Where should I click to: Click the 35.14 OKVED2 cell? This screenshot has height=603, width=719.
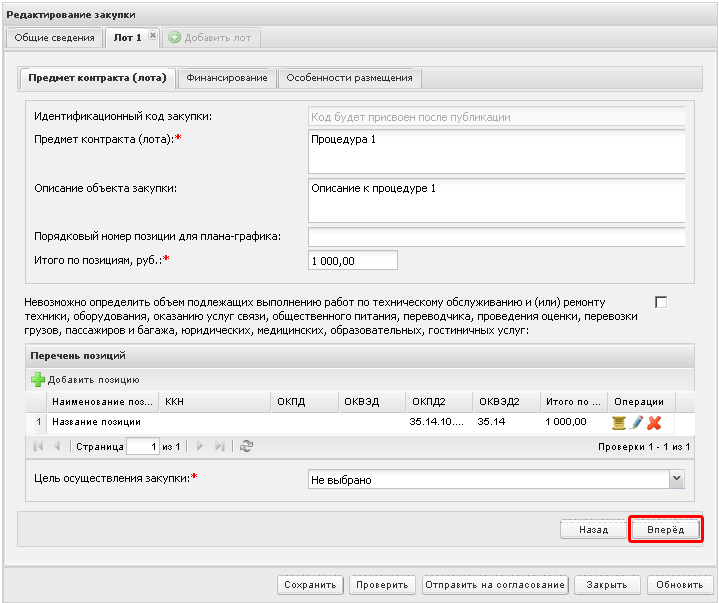click(507, 422)
